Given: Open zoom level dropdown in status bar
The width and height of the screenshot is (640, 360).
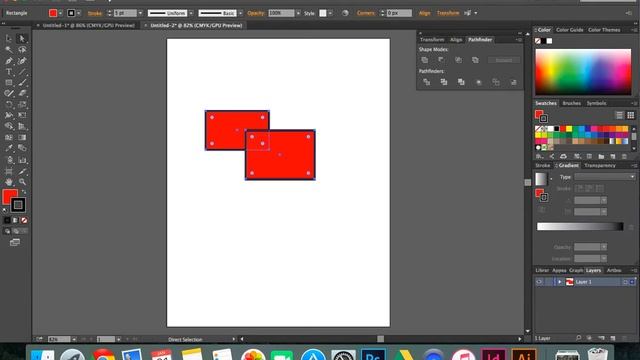Looking at the screenshot, I should [74, 339].
